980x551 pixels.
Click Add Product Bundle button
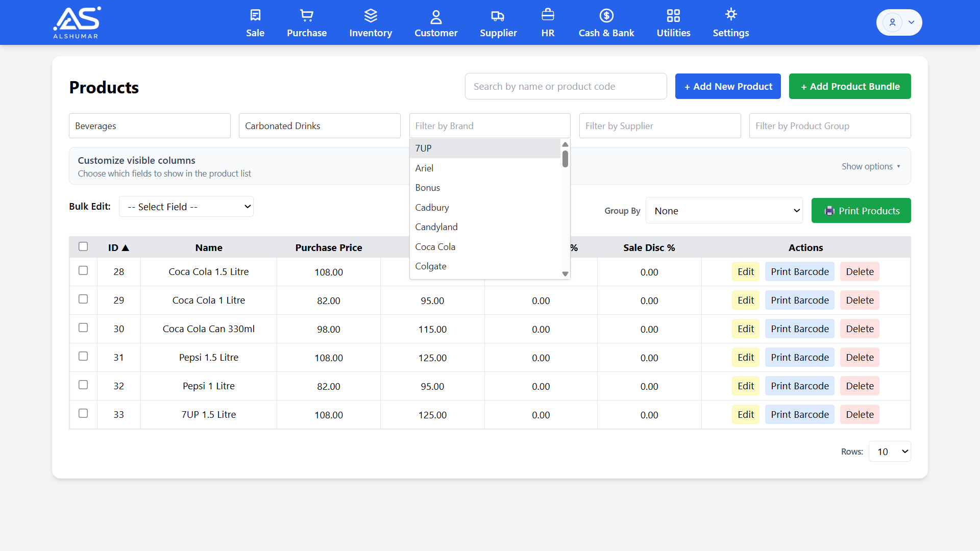coord(849,86)
